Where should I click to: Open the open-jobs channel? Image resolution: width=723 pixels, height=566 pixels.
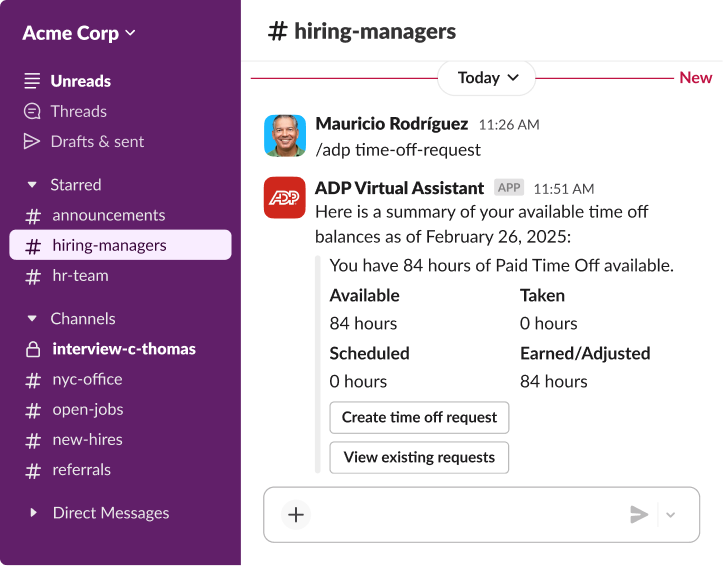tap(88, 409)
